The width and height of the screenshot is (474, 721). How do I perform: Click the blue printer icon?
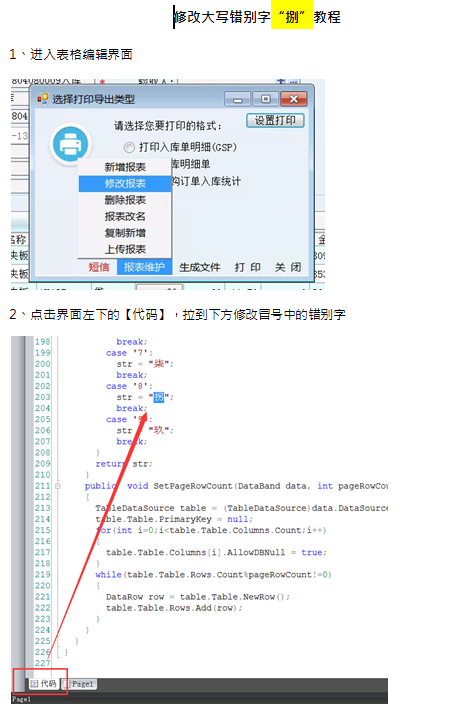click(x=70, y=144)
